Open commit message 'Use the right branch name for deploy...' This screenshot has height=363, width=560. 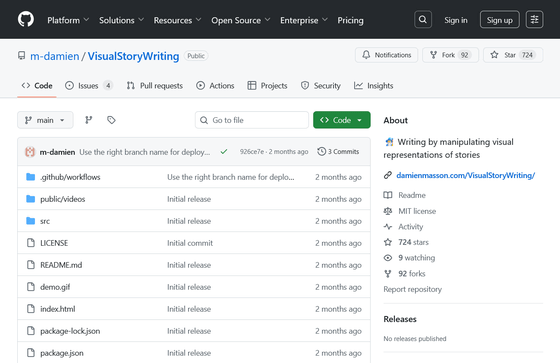[145, 152]
